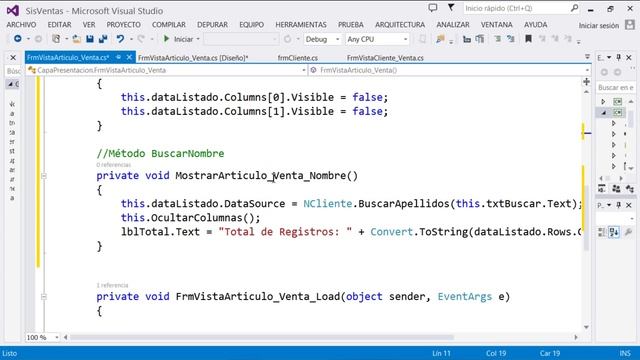Click the Alphabetical sort icon in Properties

[614, 232]
